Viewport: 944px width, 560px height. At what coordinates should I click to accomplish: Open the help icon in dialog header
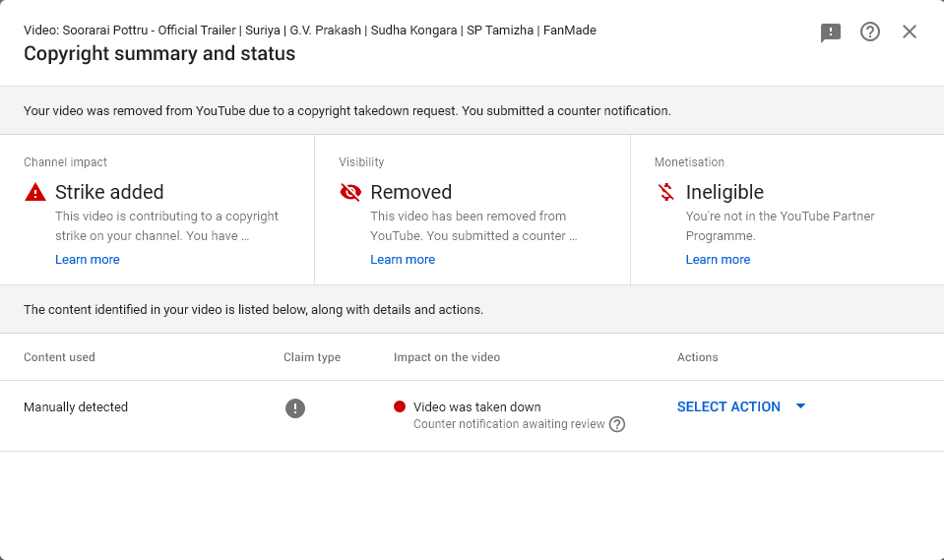tap(870, 31)
